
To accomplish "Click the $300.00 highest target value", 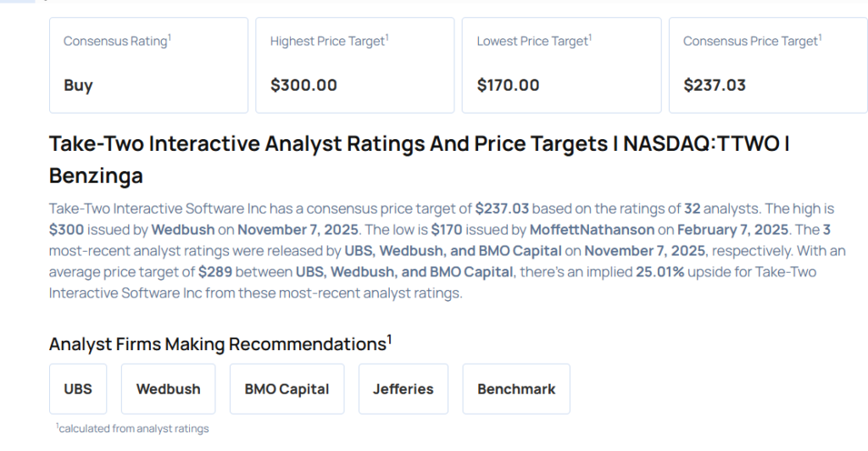I will (x=303, y=85).
